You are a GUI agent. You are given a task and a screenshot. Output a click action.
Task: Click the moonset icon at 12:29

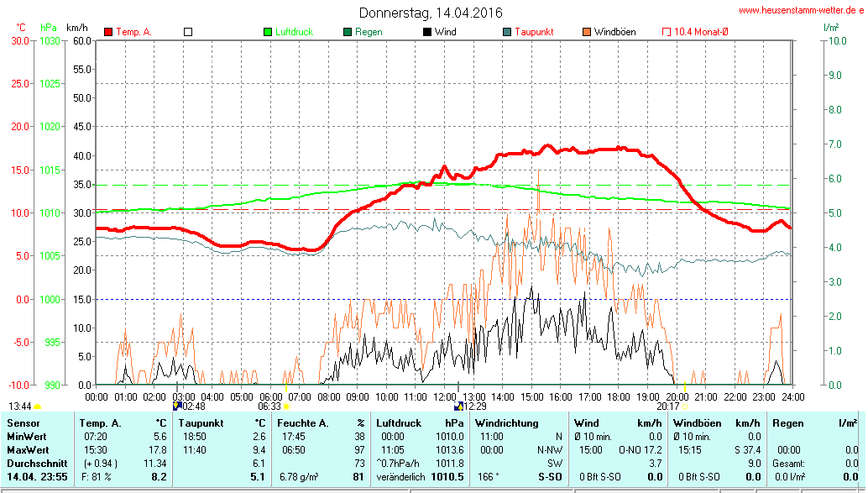(x=458, y=406)
